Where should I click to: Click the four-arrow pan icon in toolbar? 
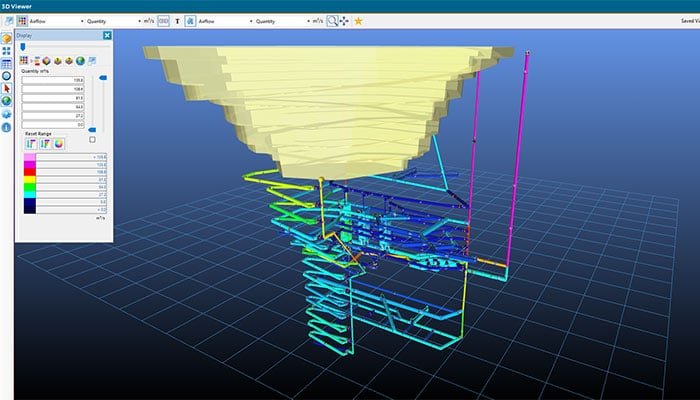345,20
